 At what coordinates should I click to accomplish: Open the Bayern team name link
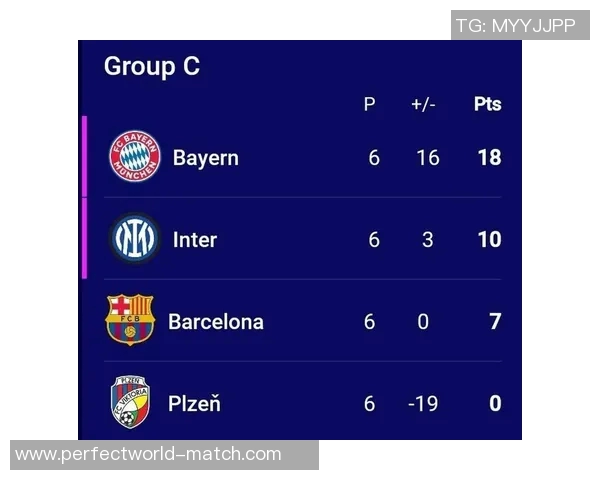click(205, 158)
